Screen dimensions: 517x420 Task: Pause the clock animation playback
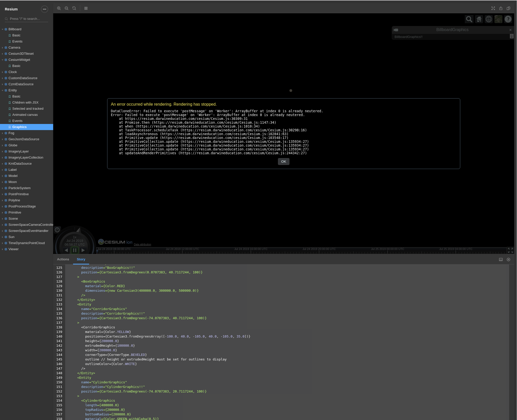tap(75, 250)
